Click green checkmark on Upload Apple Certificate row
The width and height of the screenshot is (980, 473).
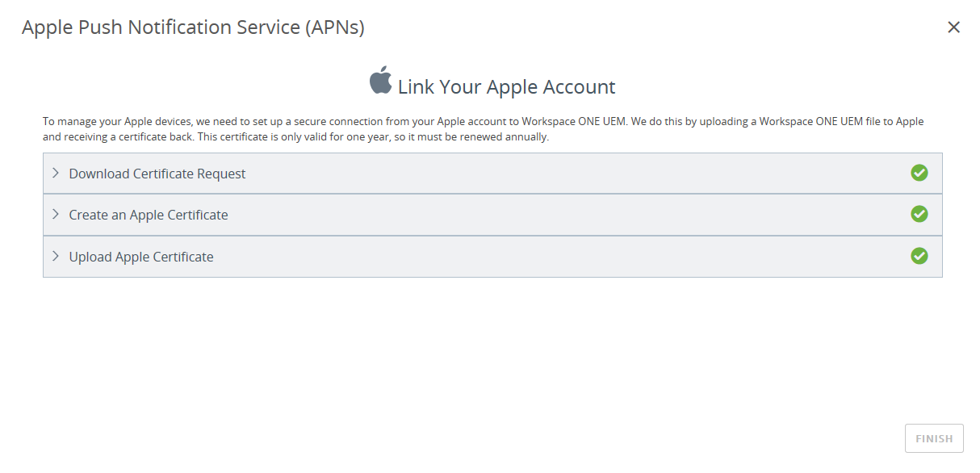[x=919, y=256]
